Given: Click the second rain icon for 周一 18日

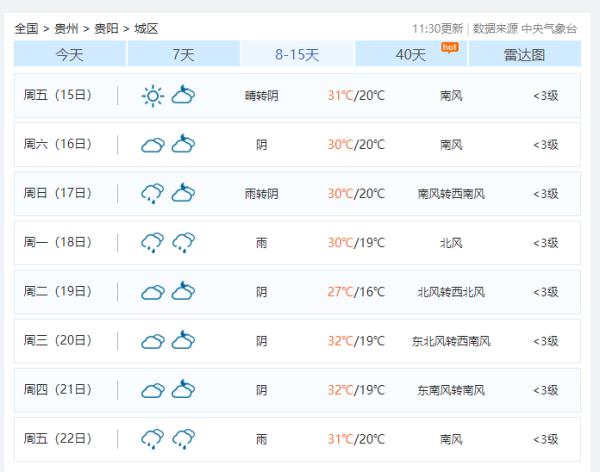Looking at the screenshot, I should pyautogui.click(x=183, y=242).
